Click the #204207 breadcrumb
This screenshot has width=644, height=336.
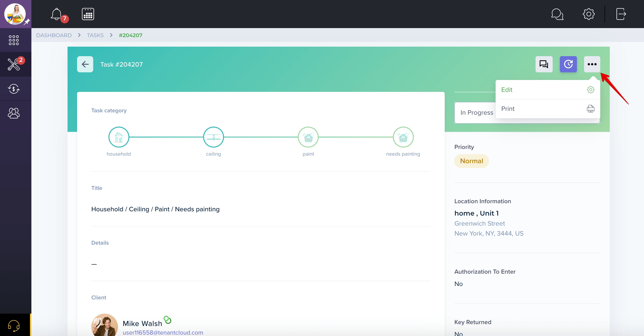click(x=131, y=35)
